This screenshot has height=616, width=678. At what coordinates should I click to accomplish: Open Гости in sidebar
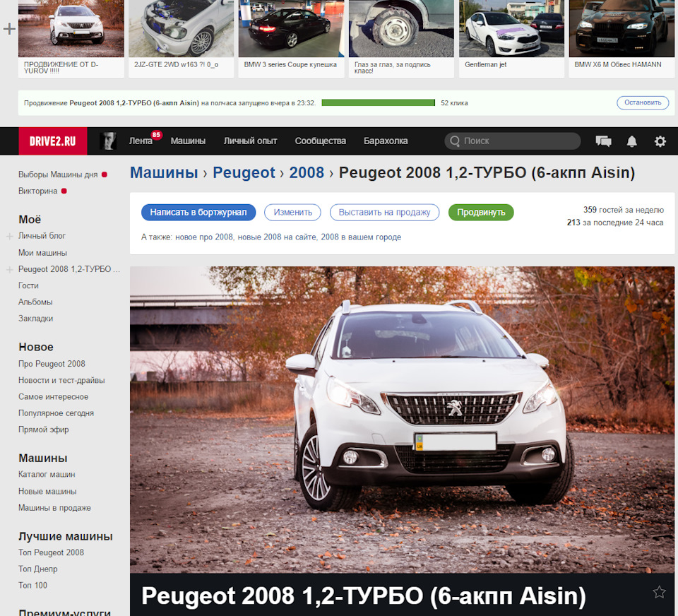pos(28,286)
